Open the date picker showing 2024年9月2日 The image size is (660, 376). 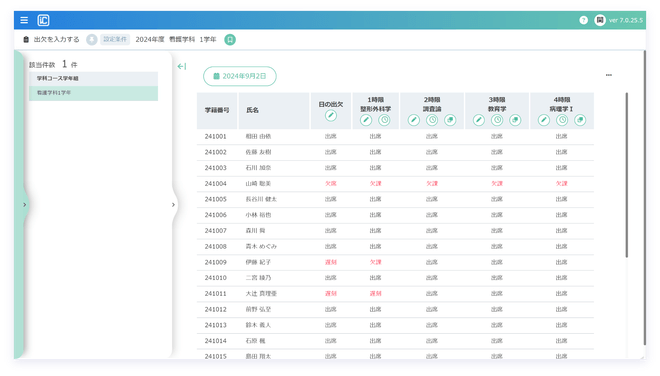[x=240, y=76]
